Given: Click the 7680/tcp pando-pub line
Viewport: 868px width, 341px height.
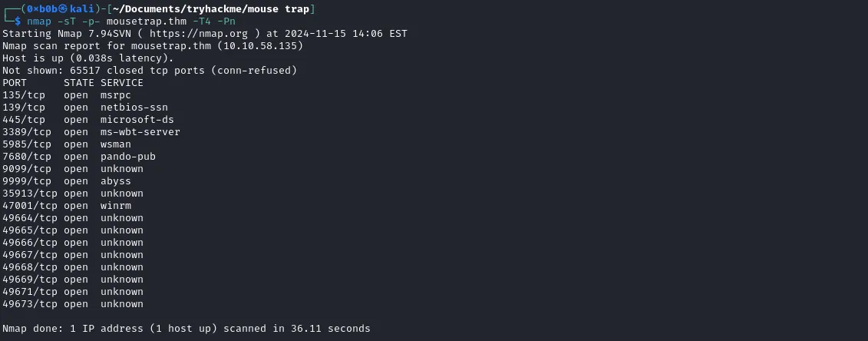Looking at the screenshot, I should click(78, 157).
